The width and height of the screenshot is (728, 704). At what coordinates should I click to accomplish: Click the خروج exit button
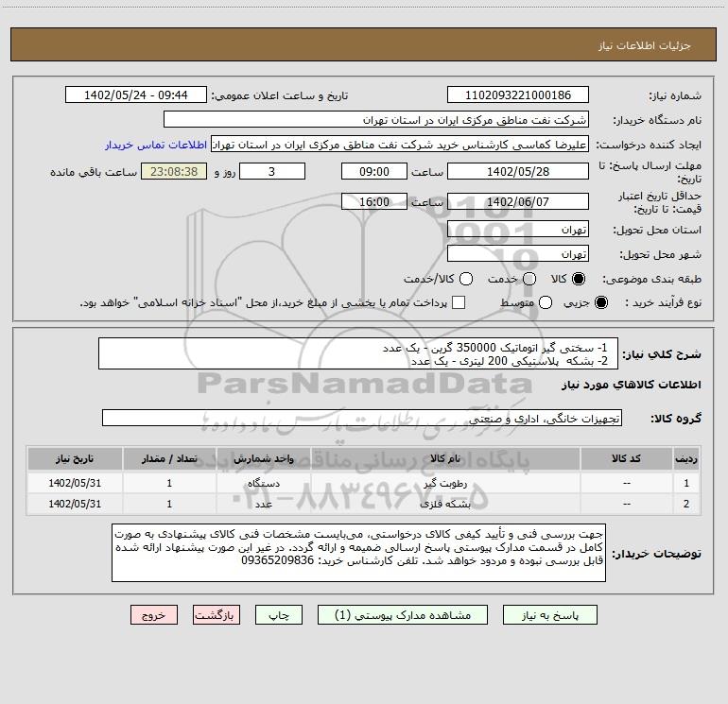(x=154, y=615)
